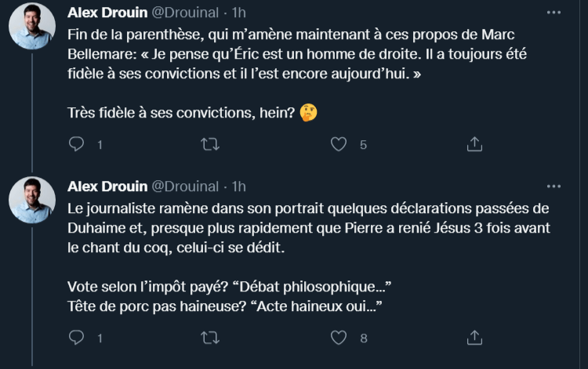This screenshot has width=588, height=369.
Task: Click the thinking face emoji
Action: 309,114
